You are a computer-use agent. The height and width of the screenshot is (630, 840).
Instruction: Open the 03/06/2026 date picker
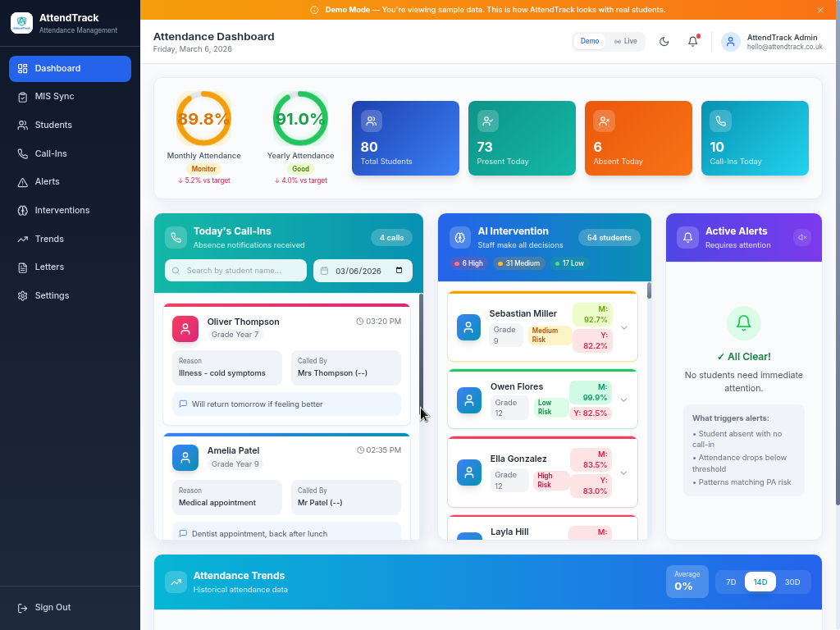click(363, 270)
